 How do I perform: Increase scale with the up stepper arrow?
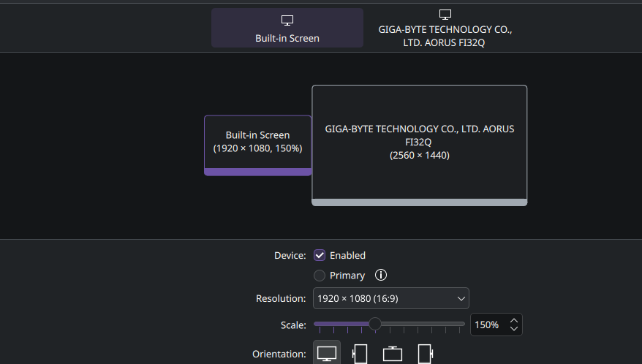[514, 321]
